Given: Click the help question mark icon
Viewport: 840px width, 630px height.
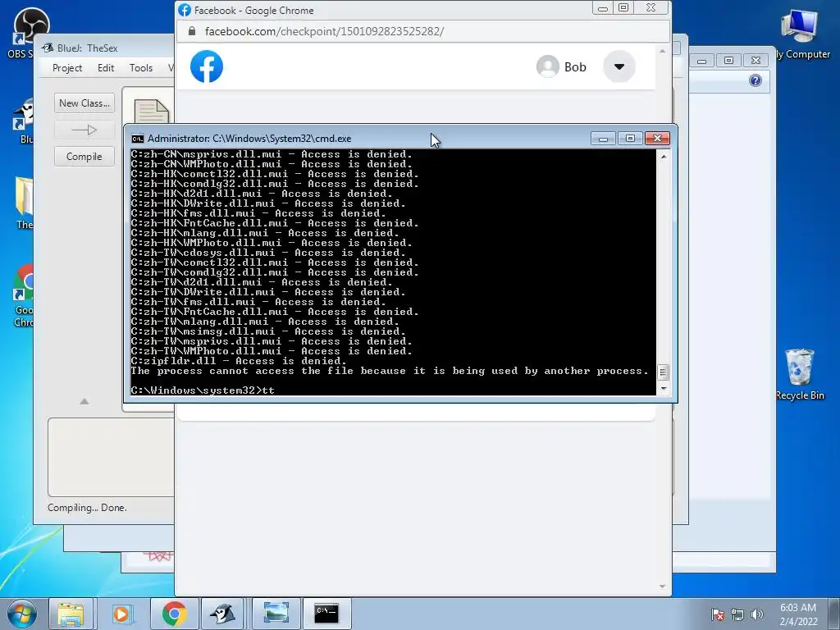Looking at the screenshot, I should [756, 81].
